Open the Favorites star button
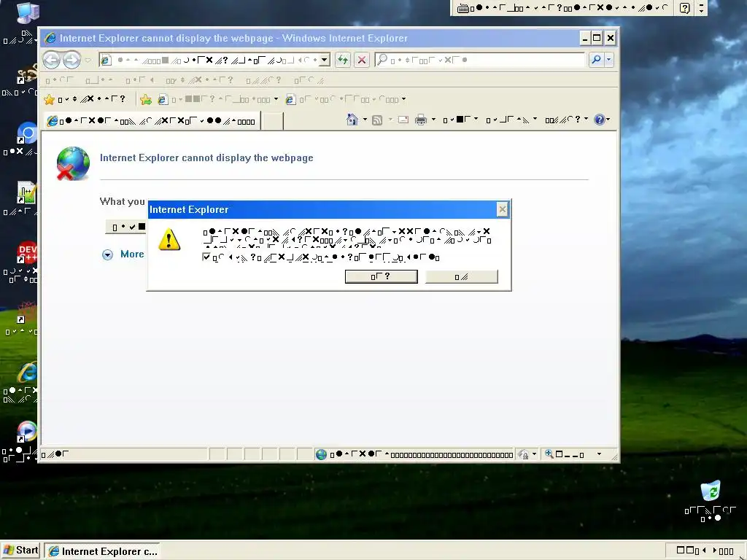Viewport: 747px width, 560px height. click(x=85, y=99)
